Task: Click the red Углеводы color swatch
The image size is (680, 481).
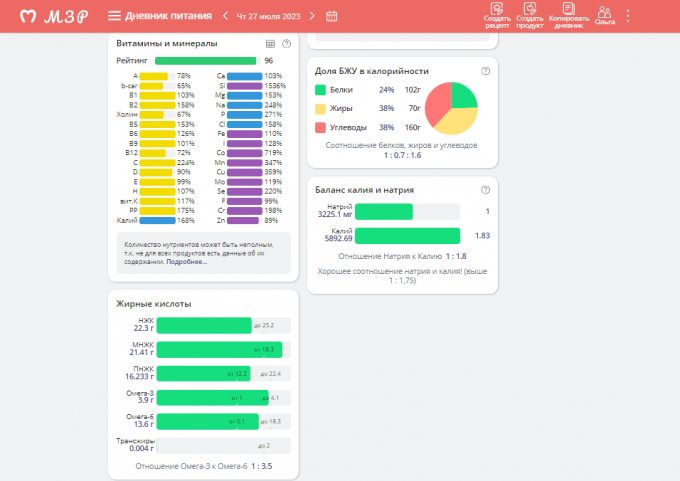Action: pyautogui.click(x=320, y=128)
